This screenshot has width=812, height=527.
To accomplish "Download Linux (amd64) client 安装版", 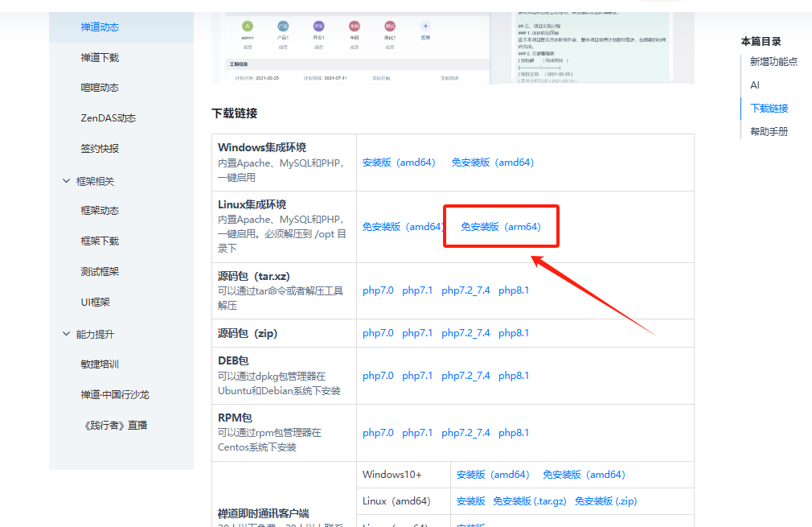I will pyautogui.click(x=471, y=501).
